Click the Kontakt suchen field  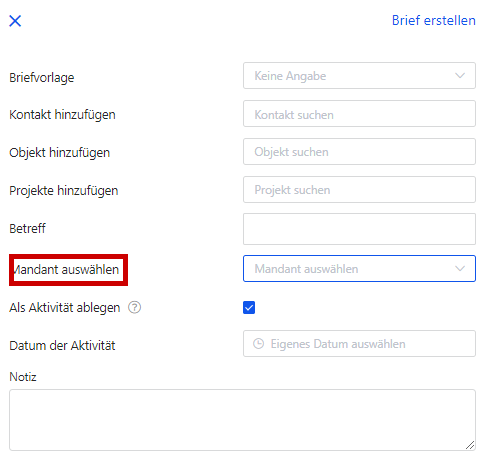click(x=359, y=114)
